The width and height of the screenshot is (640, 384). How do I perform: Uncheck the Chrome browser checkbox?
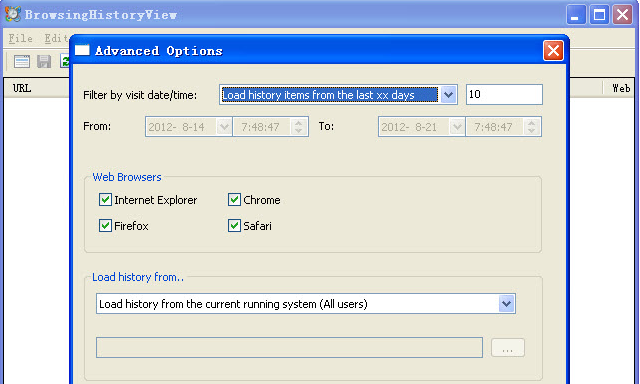point(234,200)
